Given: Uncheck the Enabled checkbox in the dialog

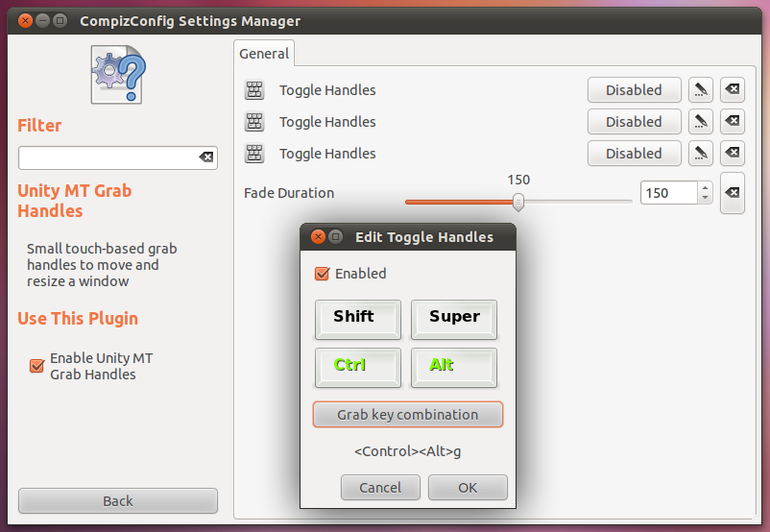Looking at the screenshot, I should (x=323, y=274).
